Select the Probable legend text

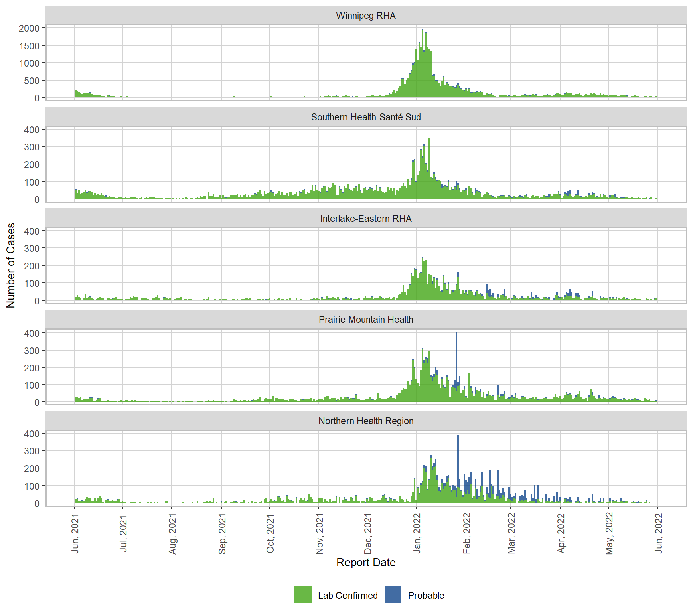426,596
